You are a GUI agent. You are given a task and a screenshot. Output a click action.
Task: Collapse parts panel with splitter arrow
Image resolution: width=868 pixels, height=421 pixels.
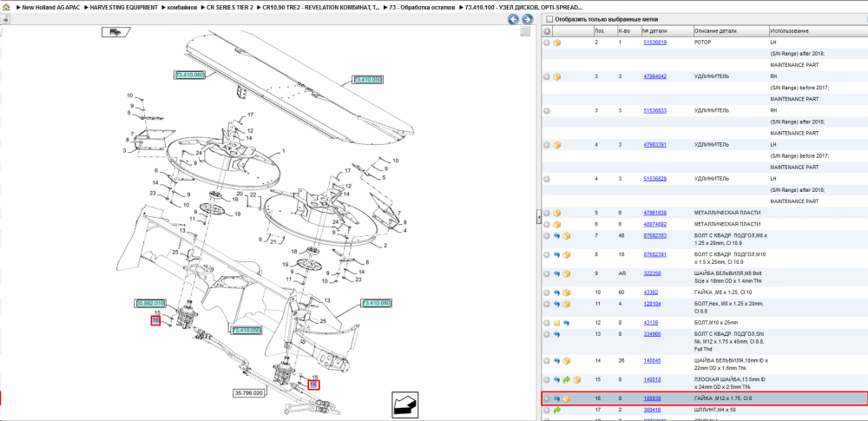coord(539,218)
